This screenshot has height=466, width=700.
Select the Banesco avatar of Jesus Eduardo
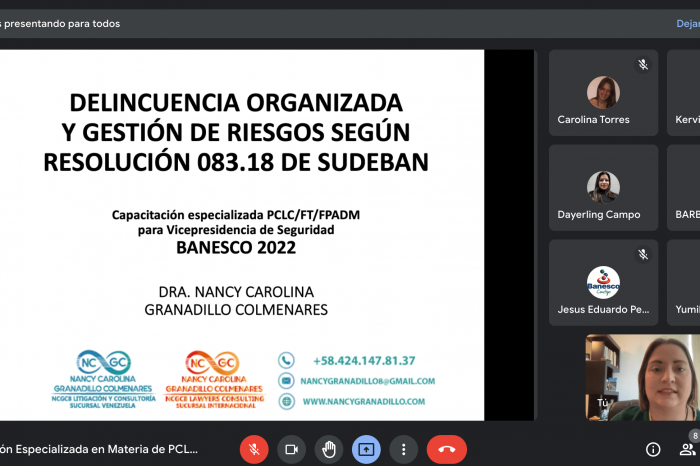(x=603, y=283)
